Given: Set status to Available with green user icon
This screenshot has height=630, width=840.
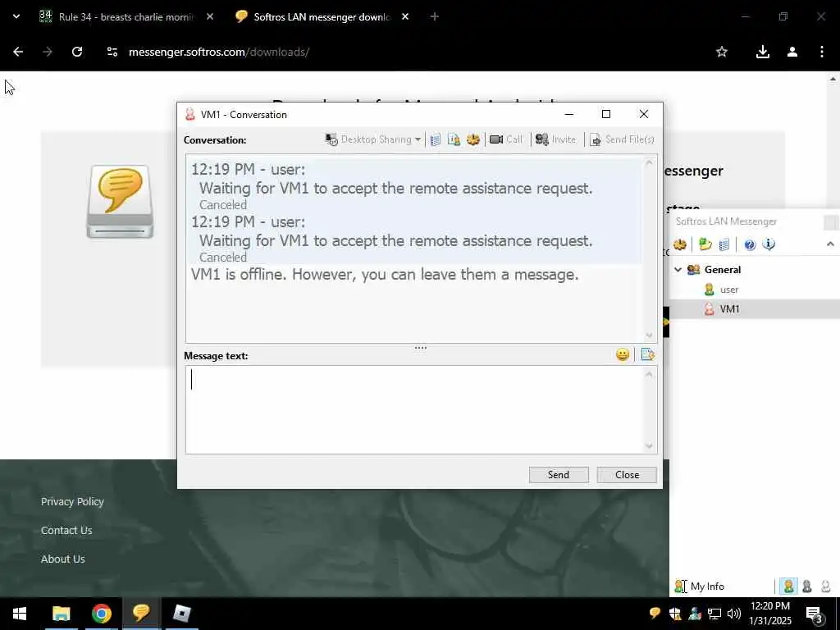Looking at the screenshot, I should pos(788,586).
